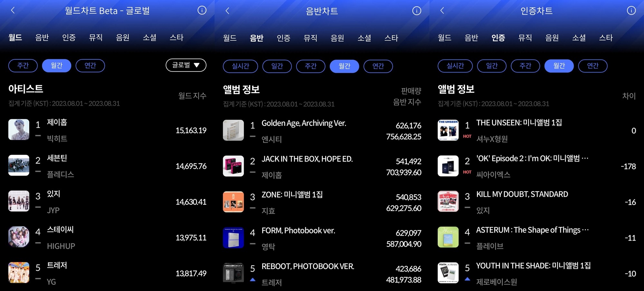Switch to 뮤직 tab in World chart panel
The image size is (644, 291).
96,38
